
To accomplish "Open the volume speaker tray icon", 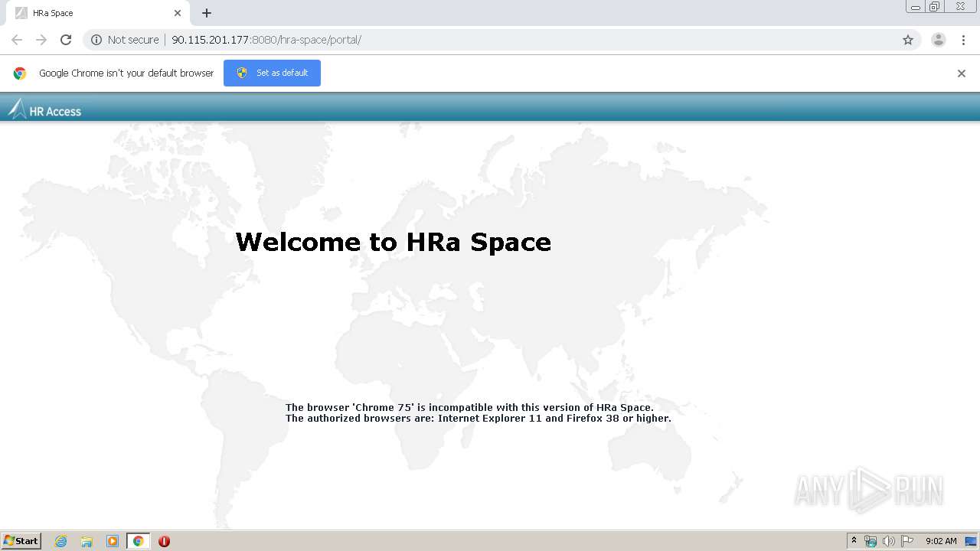I will coord(888,541).
